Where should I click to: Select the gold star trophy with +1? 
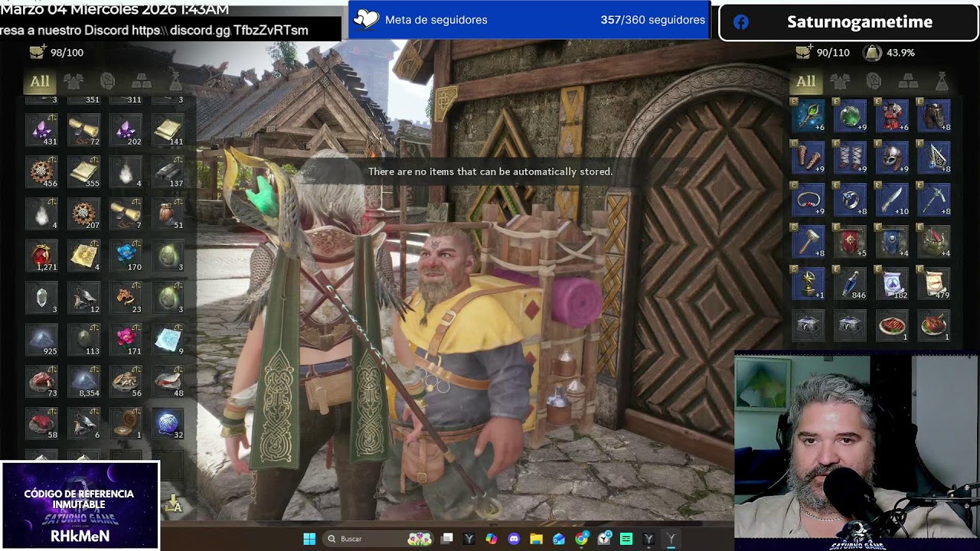808,283
